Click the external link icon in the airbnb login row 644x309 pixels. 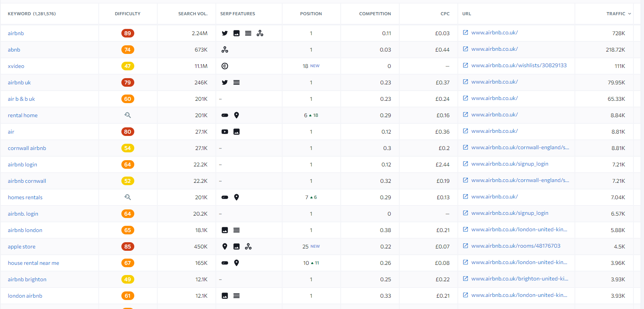(x=466, y=164)
